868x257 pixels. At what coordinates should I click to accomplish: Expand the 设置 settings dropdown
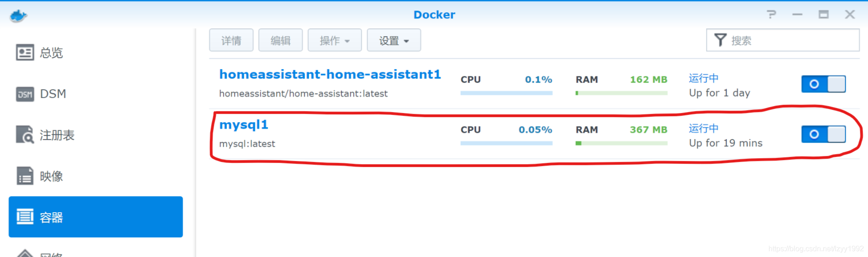click(x=394, y=41)
